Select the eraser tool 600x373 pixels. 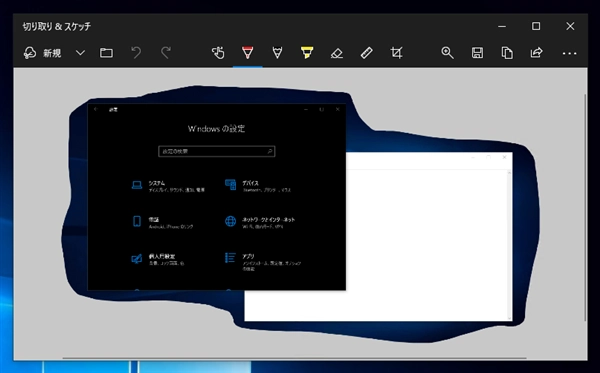click(x=337, y=53)
